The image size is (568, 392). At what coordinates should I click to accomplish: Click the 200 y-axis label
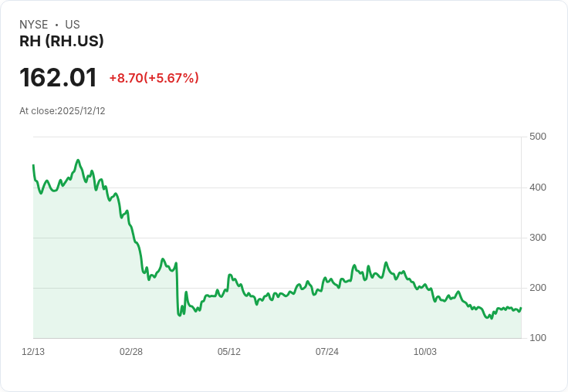[537, 288]
